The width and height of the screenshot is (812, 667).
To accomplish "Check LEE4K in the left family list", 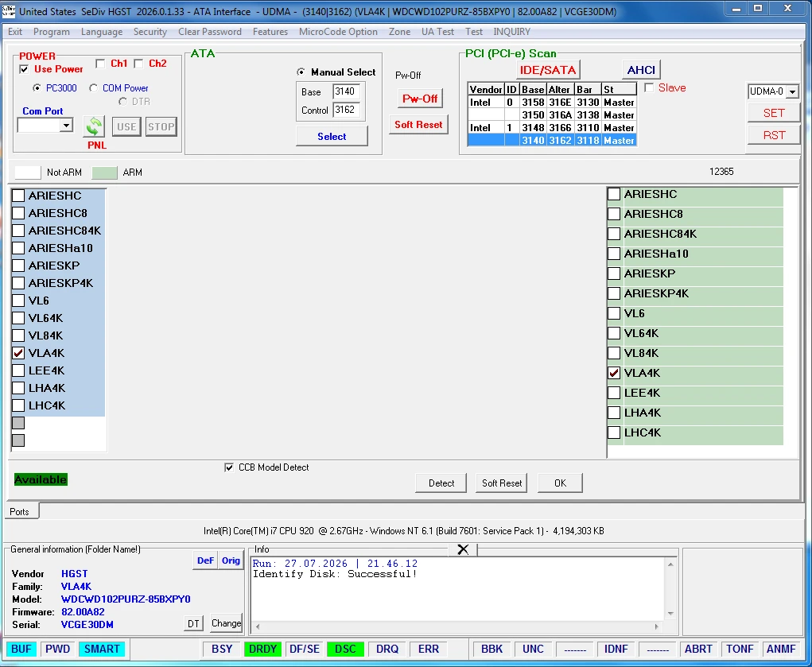I will pos(18,370).
